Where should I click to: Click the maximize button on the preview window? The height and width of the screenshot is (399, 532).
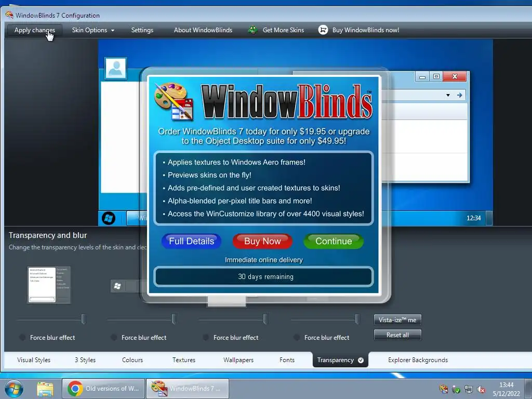click(x=436, y=77)
